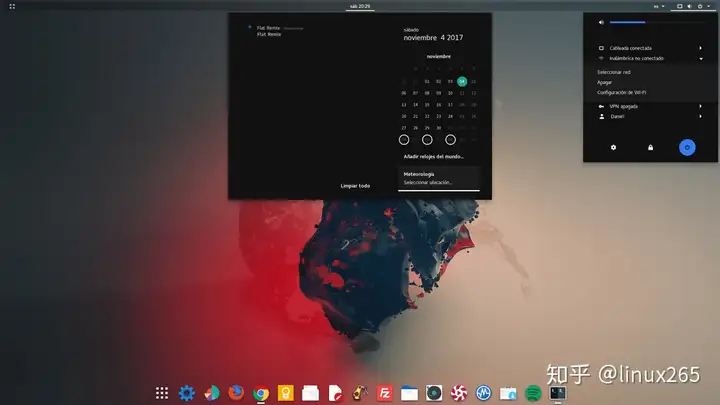
Task: Open the app grid launcher in dock
Action: click(x=162, y=393)
